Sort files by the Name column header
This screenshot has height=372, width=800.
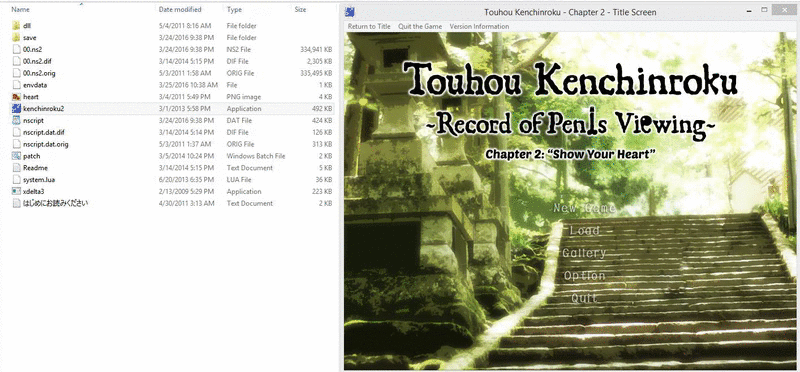[x=19, y=9]
